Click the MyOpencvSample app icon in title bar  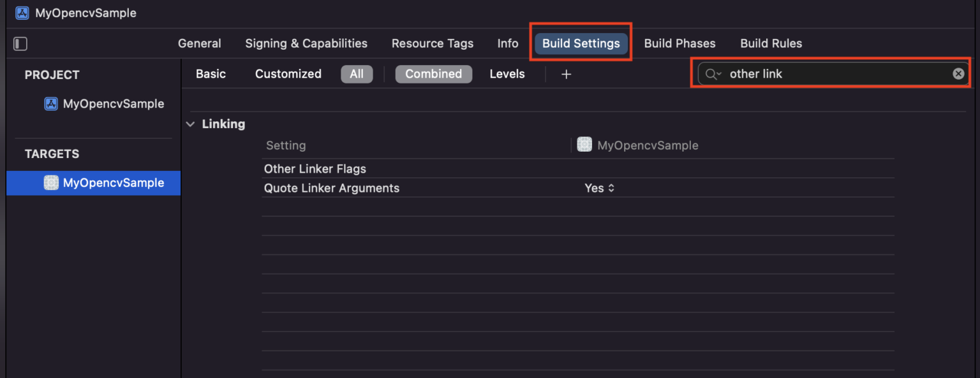[22, 13]
